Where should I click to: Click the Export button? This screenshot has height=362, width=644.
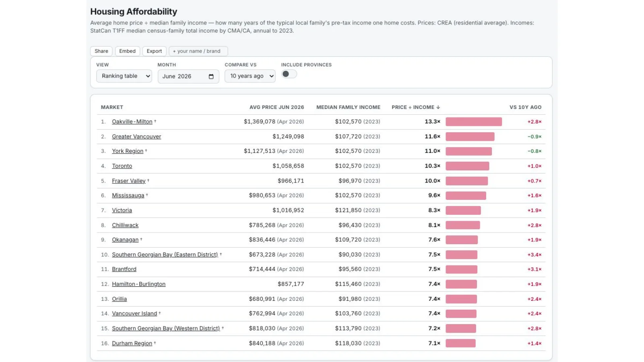[x=154, y=51]
